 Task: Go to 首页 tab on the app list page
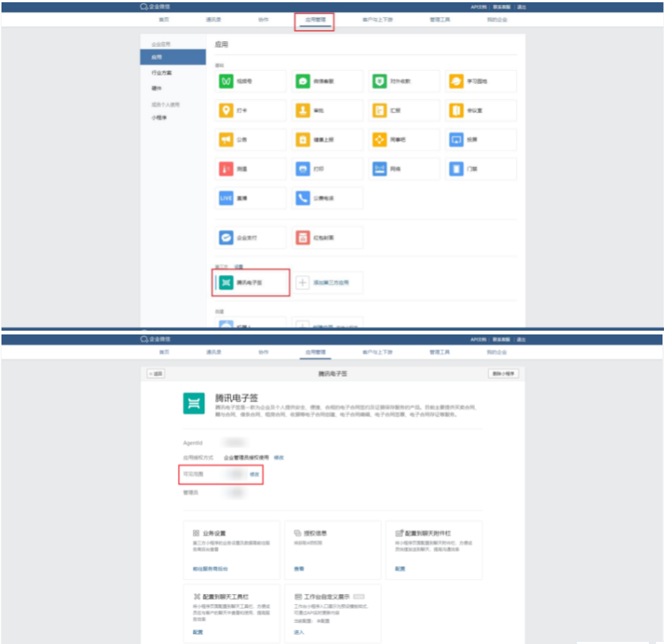click(164, 20)
